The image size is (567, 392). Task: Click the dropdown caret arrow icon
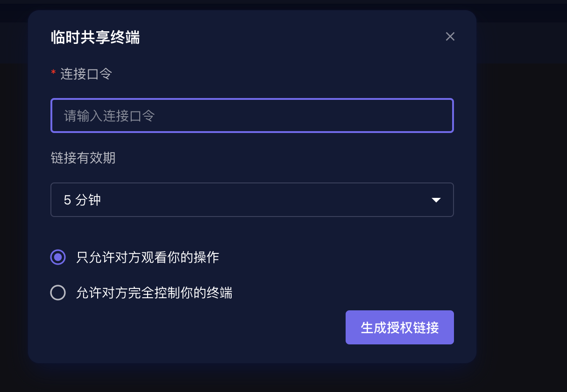[436, 200]
